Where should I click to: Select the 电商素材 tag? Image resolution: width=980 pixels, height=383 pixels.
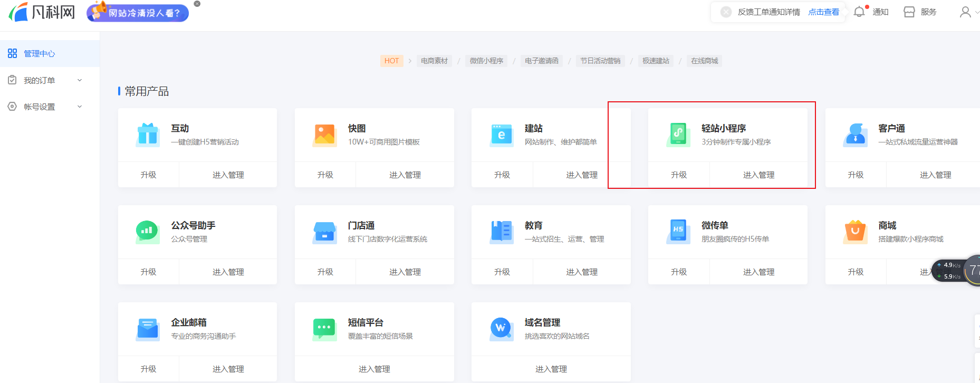434,61
